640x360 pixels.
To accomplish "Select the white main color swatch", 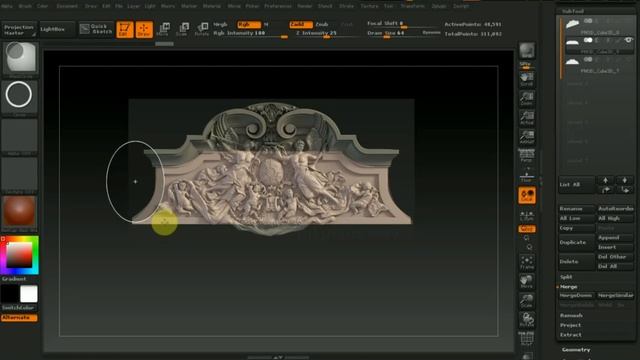I will pos(29,294).
